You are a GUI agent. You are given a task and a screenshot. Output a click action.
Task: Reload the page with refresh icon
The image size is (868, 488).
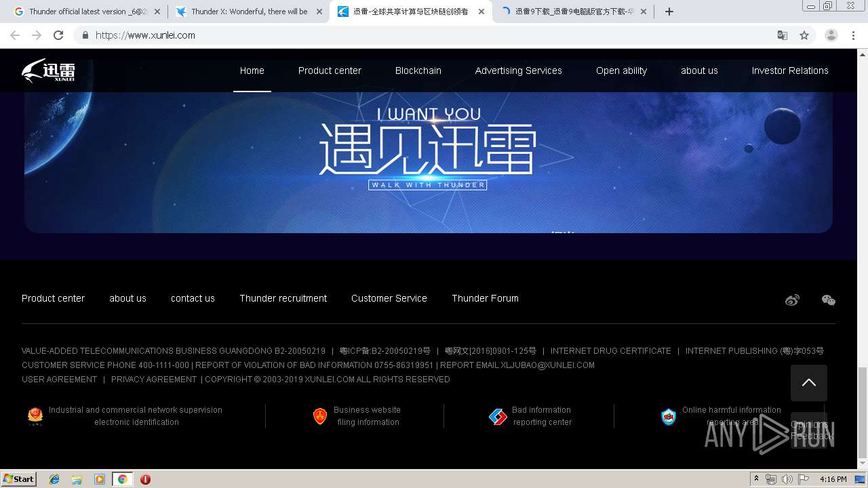coord(58,35)
